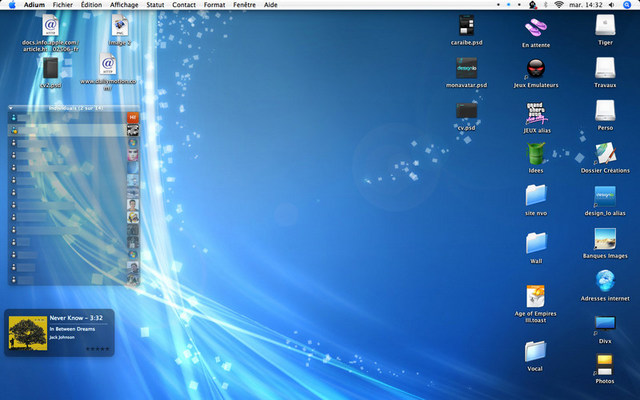Click the Individuals group header text
The image size is (640, 400).
coord(76,108)
